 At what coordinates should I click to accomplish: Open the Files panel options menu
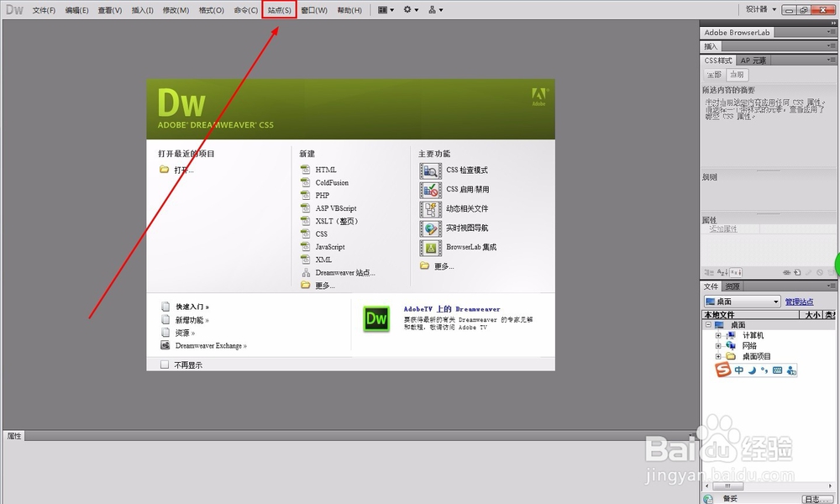point(831,286)
